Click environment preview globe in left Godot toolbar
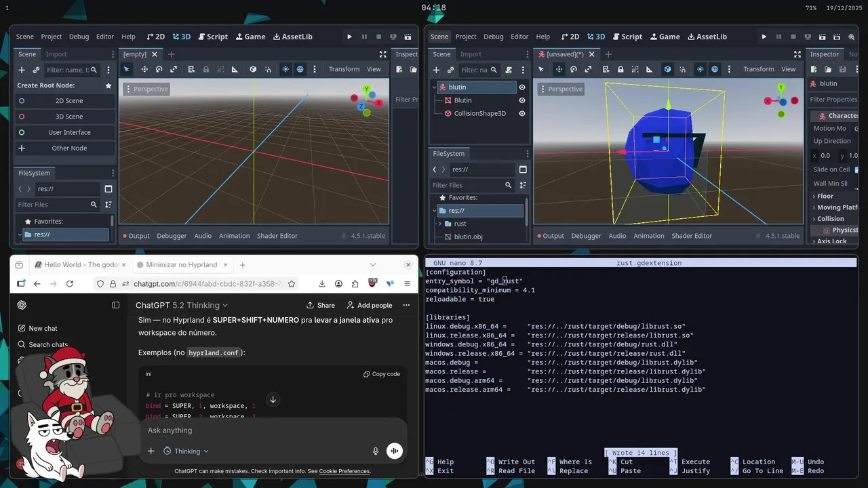Screen dimensions: 868x488 tap(300, 69)
